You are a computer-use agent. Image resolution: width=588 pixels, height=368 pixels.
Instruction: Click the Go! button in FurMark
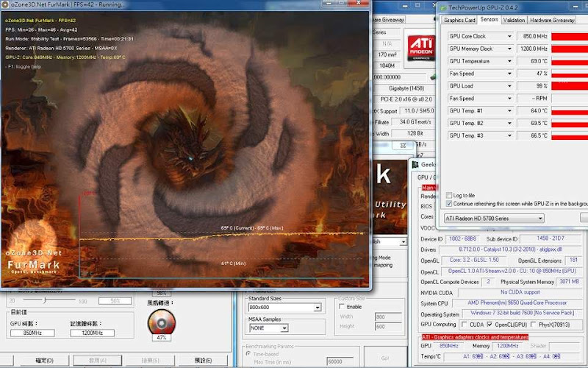point(385,358)
